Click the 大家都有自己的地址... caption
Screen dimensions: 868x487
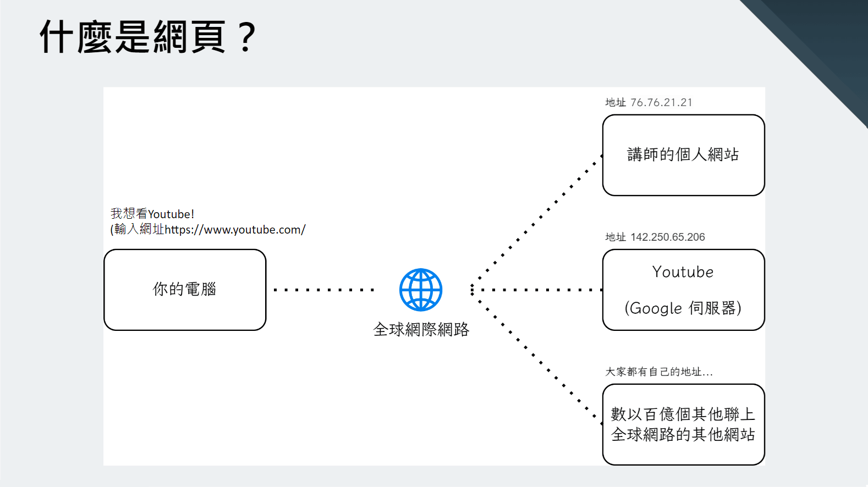coord(658,372)
